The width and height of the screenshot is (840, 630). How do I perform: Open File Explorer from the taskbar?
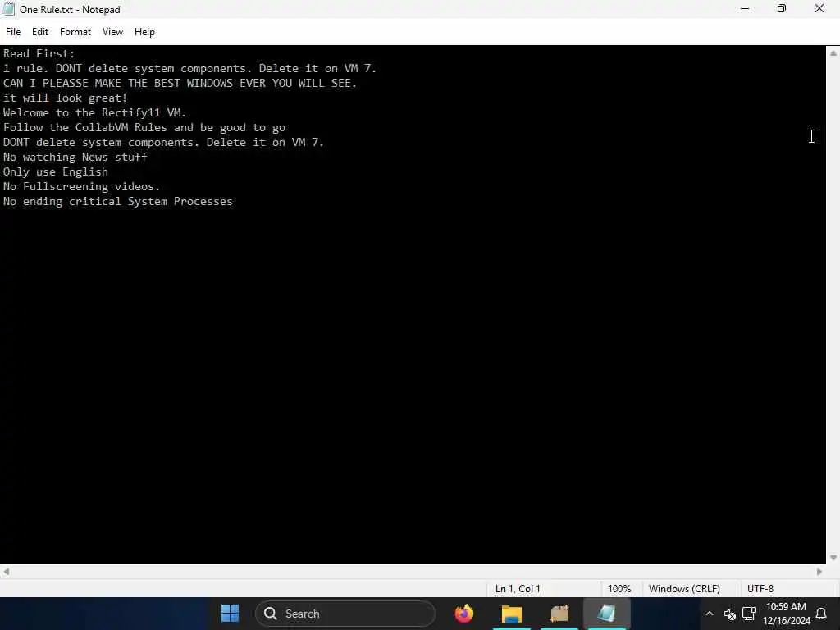pyautogui.click(x=512, y=614)
